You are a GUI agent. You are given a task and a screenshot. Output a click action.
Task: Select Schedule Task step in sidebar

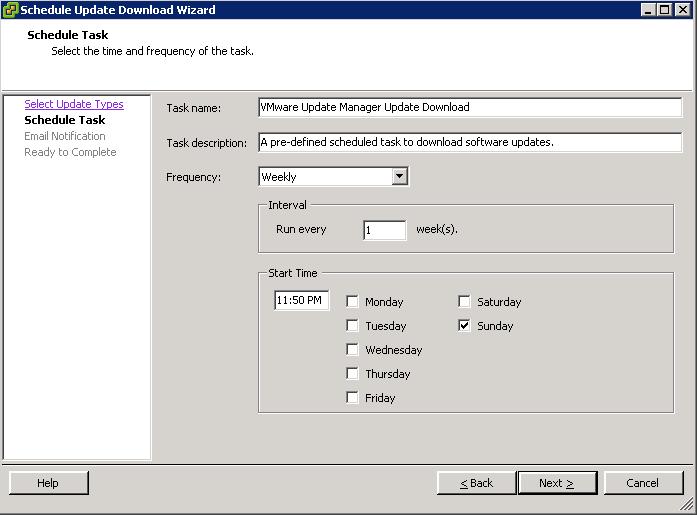pos(65,120)
